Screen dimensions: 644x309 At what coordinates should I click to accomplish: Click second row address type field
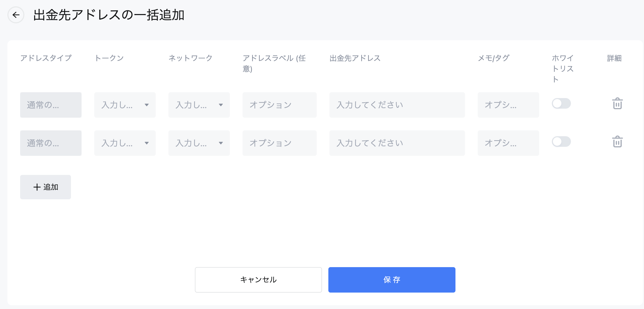coord(51,143)
